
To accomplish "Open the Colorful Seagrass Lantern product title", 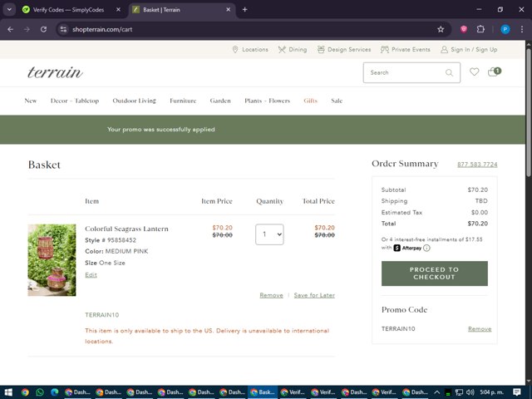I will point(126,229).
